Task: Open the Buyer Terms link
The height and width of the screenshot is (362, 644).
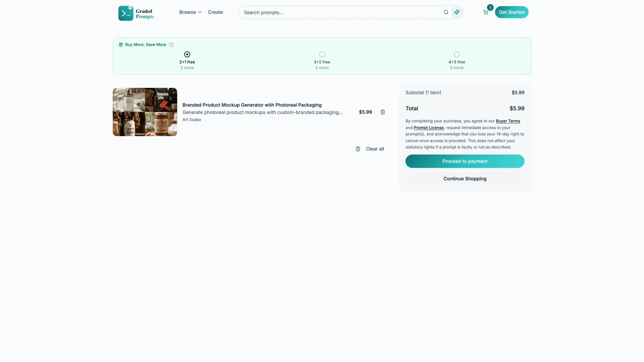Action: [x=508, y=121]
